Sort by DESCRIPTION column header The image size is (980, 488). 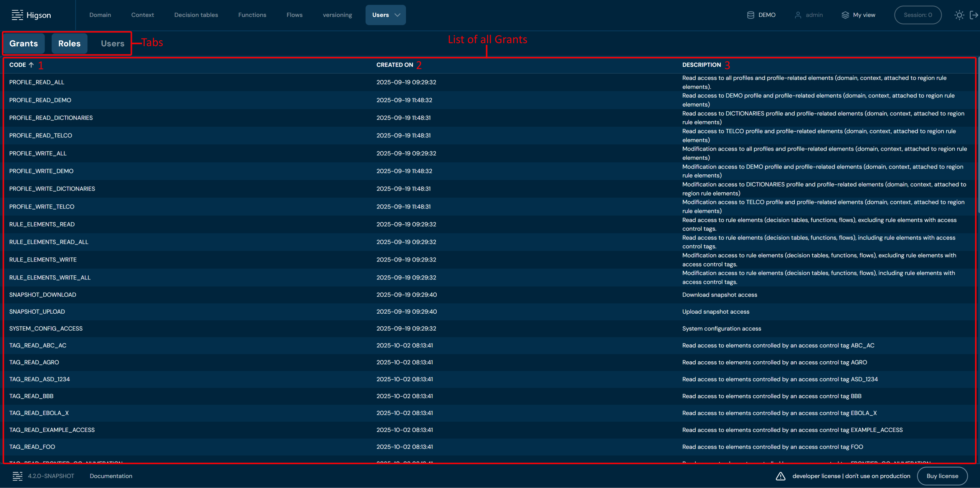[701, 65]
